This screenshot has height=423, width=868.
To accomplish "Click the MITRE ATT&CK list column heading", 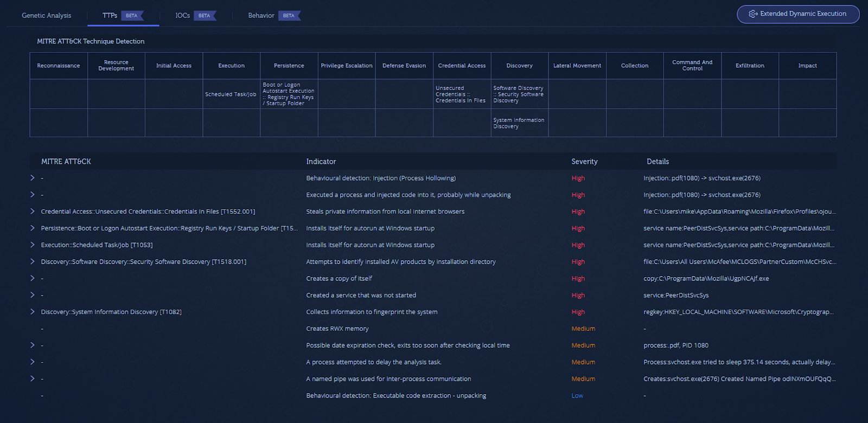I will [66, 162].
